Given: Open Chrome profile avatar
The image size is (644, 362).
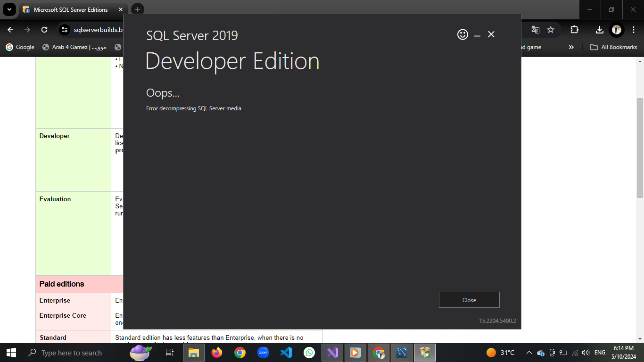Looking at the screenshot, I should pos(617,30).
